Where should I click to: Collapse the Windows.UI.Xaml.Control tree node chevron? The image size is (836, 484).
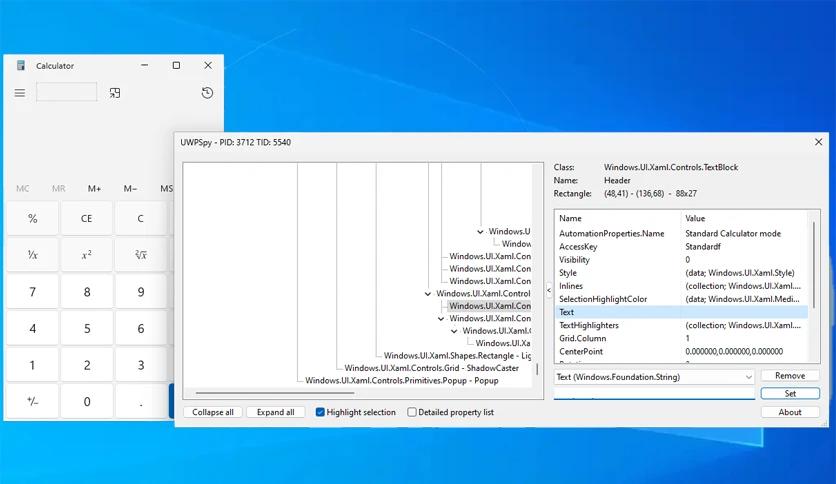point(428,294)
